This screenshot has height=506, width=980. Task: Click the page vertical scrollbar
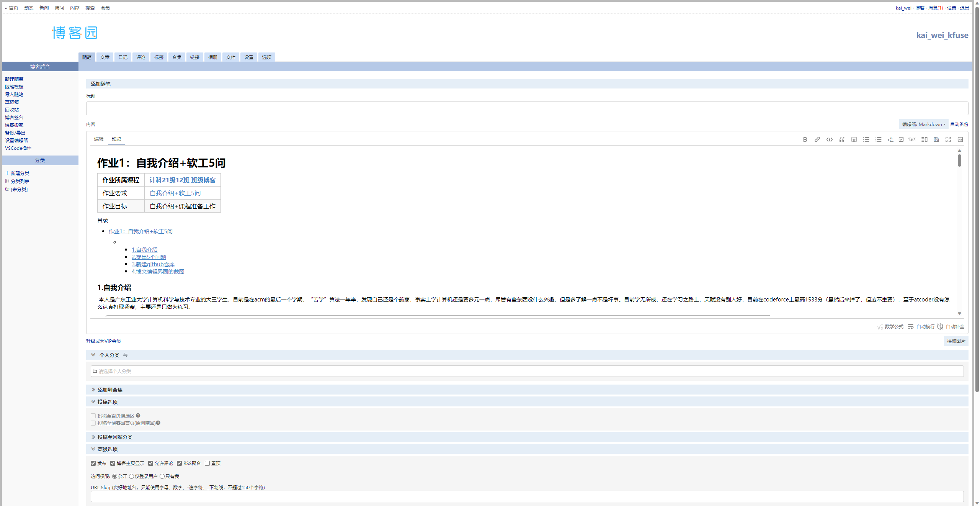point(977,199)
